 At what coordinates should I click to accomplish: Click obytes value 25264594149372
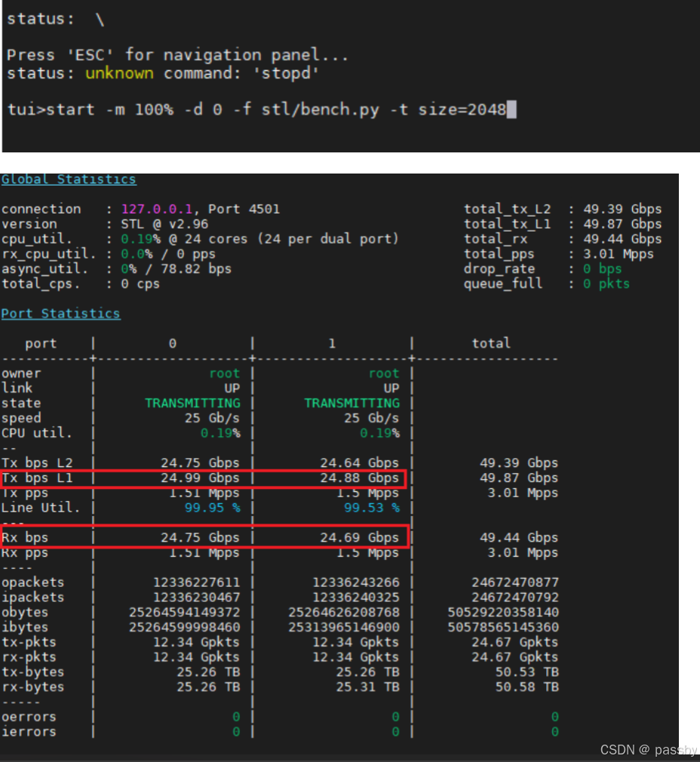(185, 613)
